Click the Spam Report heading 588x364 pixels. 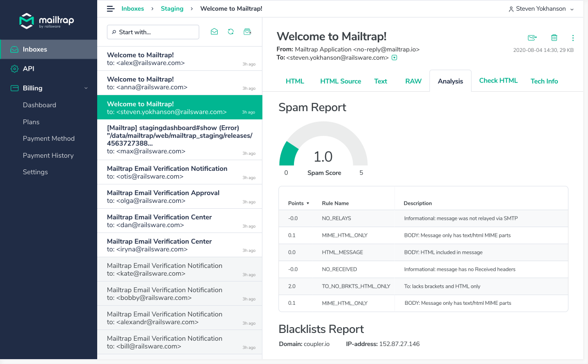[x=312, y=107]
